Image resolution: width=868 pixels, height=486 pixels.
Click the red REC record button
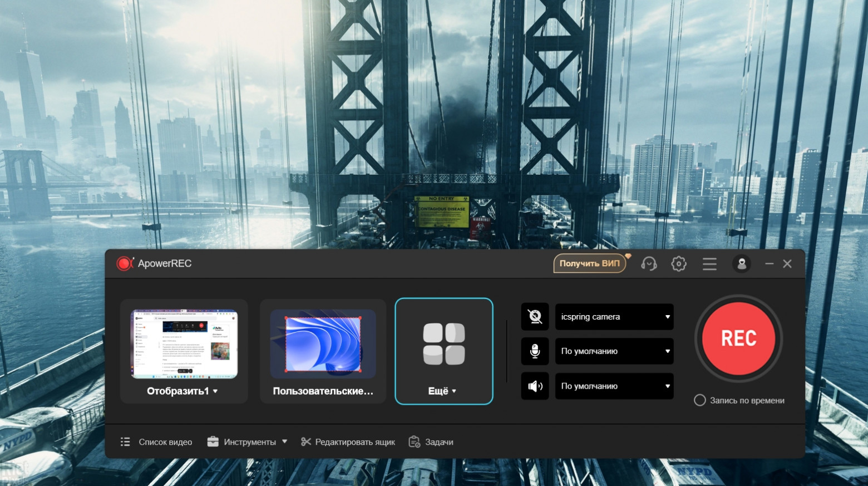pyautogui.click(x=738, y=338)
